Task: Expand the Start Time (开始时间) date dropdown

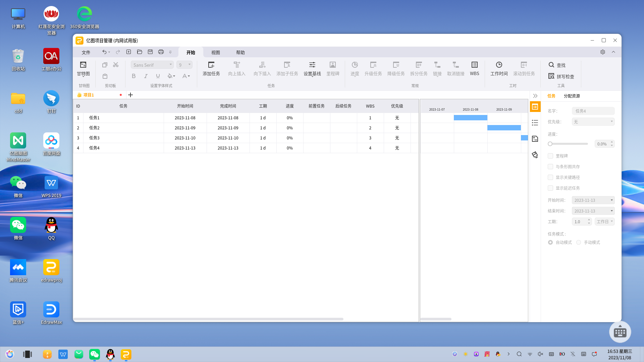Action: tap(611, 200)
